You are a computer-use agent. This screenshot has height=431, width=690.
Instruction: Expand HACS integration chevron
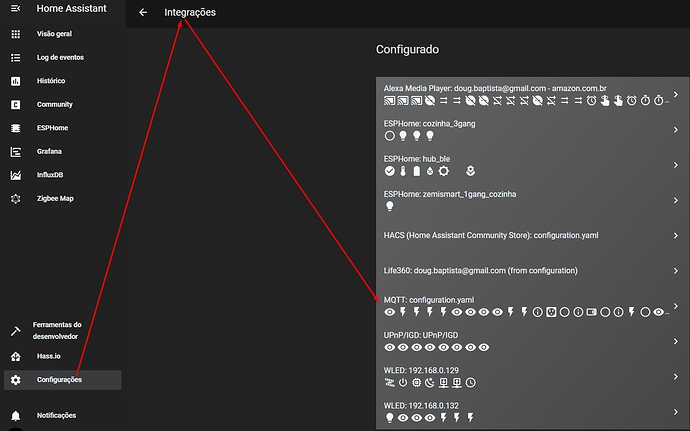coord(676,236)
